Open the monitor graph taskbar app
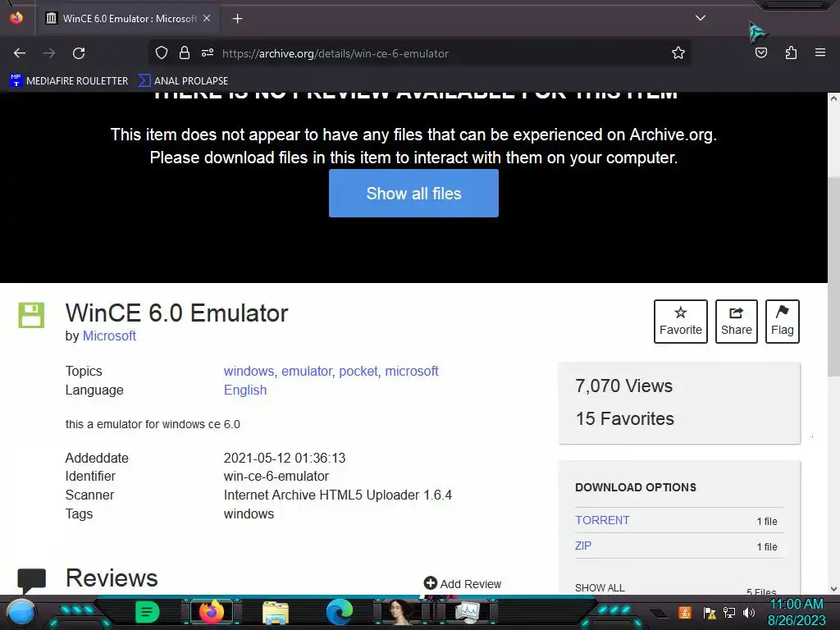 pyautogui.click(x=468, y=612)
